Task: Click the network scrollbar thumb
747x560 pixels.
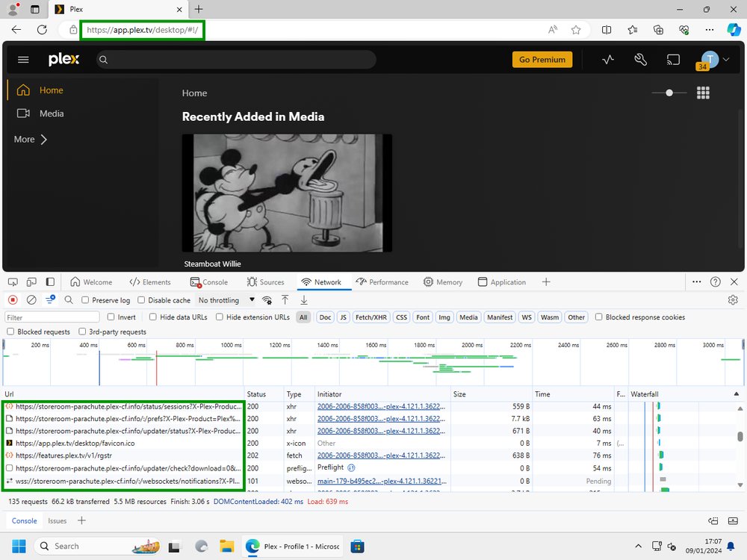Action: point(740,436)
